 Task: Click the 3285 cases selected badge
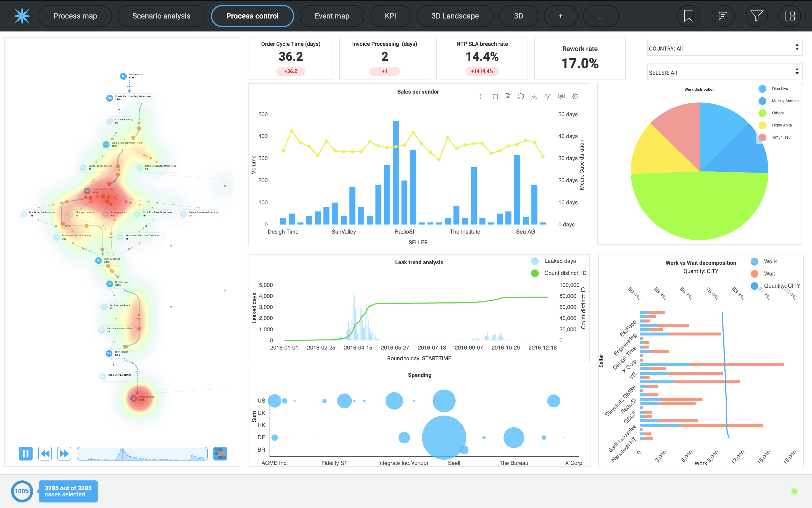tap(68, 491)
